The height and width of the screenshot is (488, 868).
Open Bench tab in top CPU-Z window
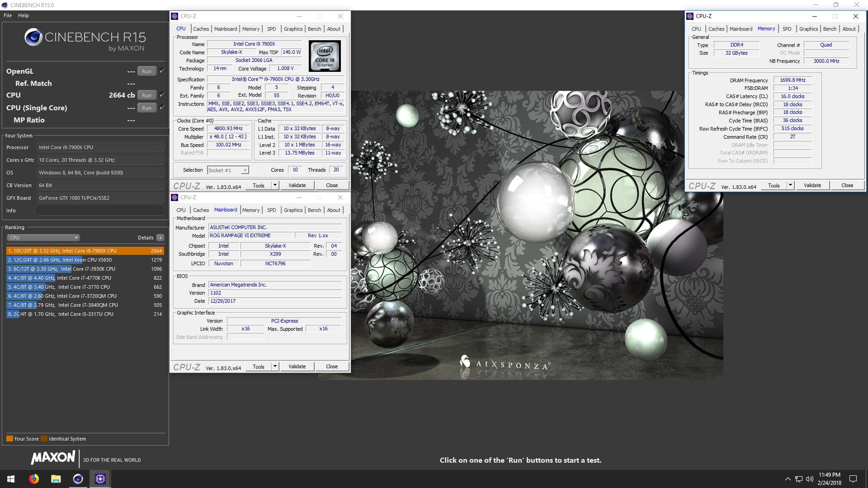pos(314,29)
